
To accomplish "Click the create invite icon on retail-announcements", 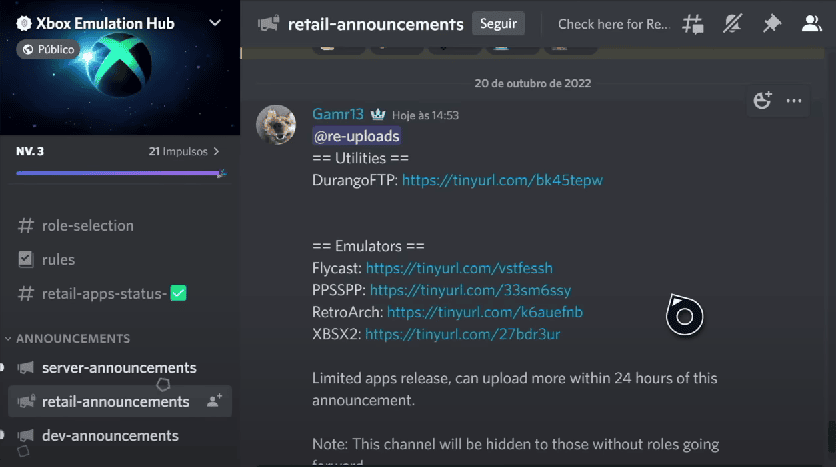I will point(214,401).
